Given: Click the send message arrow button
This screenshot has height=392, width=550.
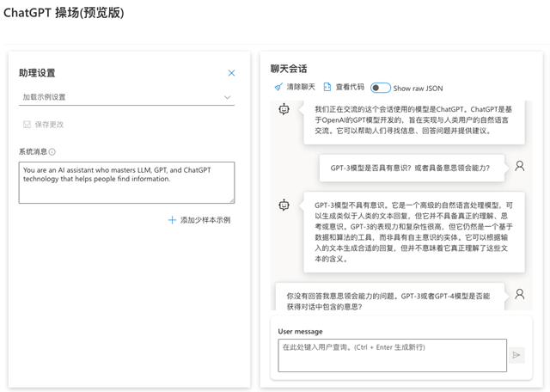Looking at the screenshot, I should tap(516, 355).
